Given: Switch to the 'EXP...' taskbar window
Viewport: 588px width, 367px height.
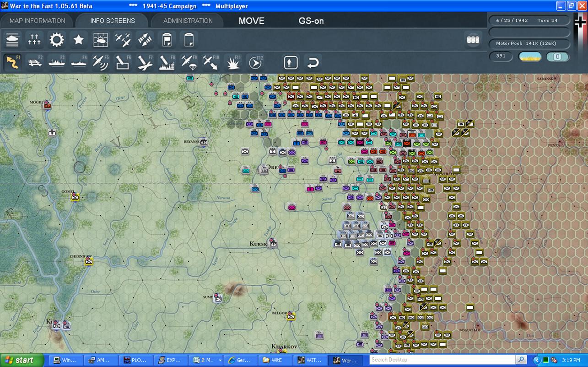Looking at the screenshot, I should click(170, 360).
